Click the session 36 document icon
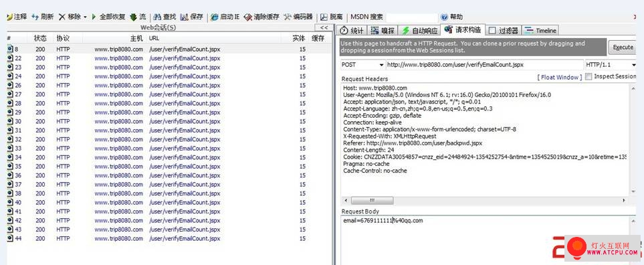Screen dimensions: 644x265 10,175
